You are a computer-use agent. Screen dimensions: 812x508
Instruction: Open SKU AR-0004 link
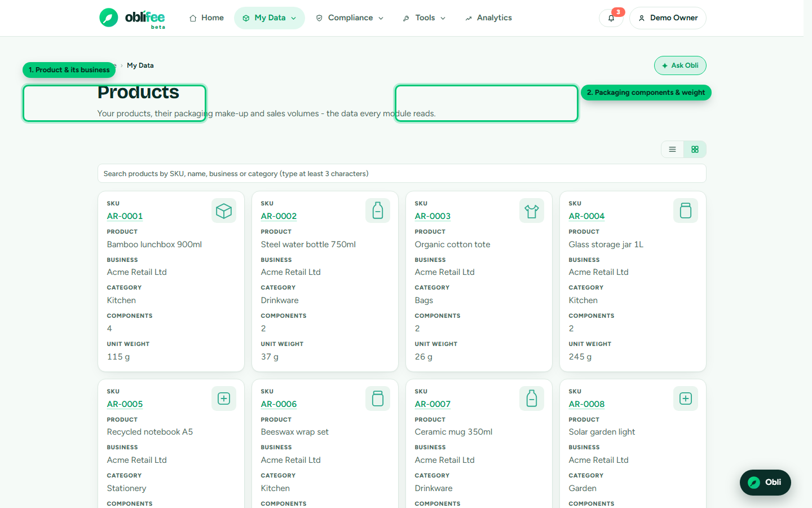[x=586, y=216]
